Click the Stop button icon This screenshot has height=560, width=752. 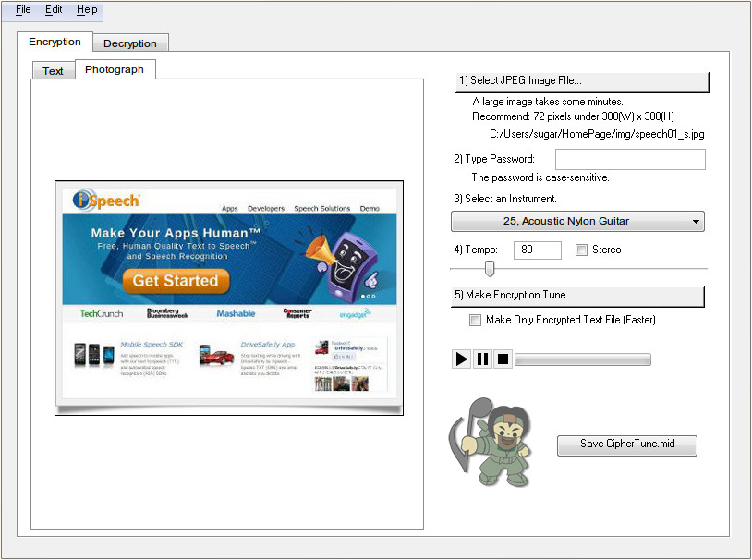503,359
